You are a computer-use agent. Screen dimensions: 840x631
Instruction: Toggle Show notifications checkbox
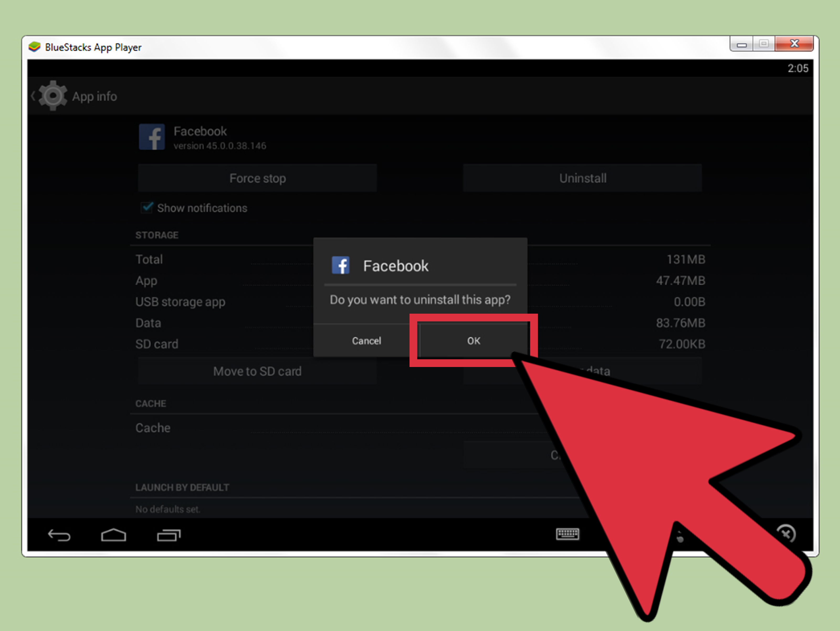[x=147, y=208]
